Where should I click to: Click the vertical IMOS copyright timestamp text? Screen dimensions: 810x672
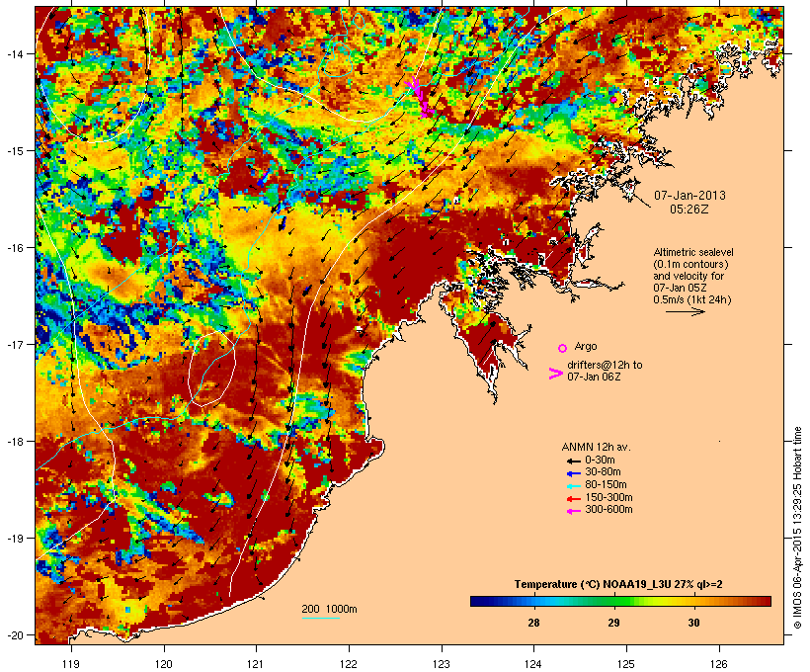(797, 528)
